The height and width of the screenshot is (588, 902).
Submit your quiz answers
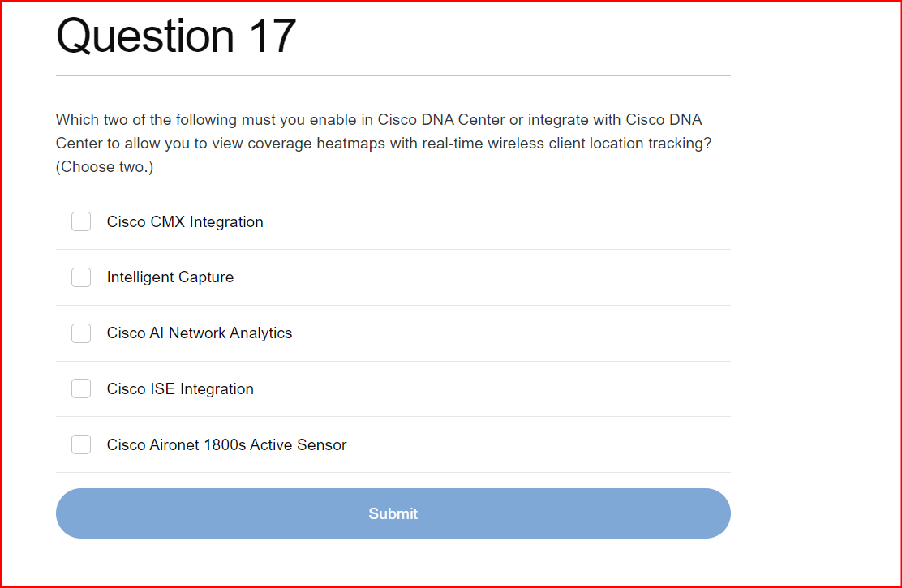(x=393, y=513)
